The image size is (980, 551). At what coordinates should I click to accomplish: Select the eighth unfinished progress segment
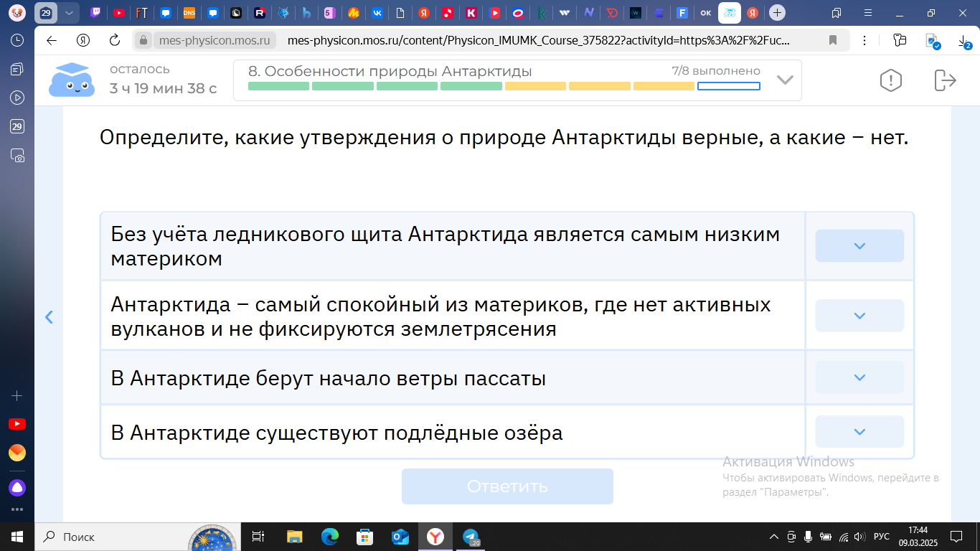coord(728,86)
